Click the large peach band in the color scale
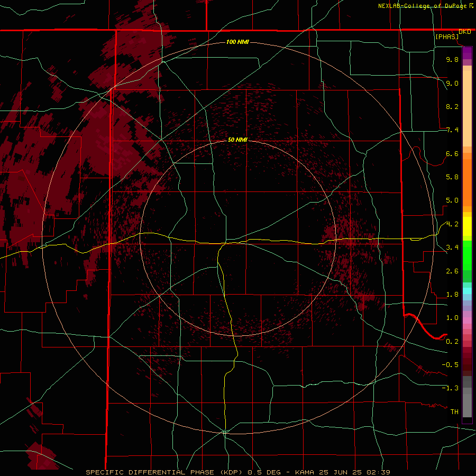The image size is (476, 476). coord(467,108)
